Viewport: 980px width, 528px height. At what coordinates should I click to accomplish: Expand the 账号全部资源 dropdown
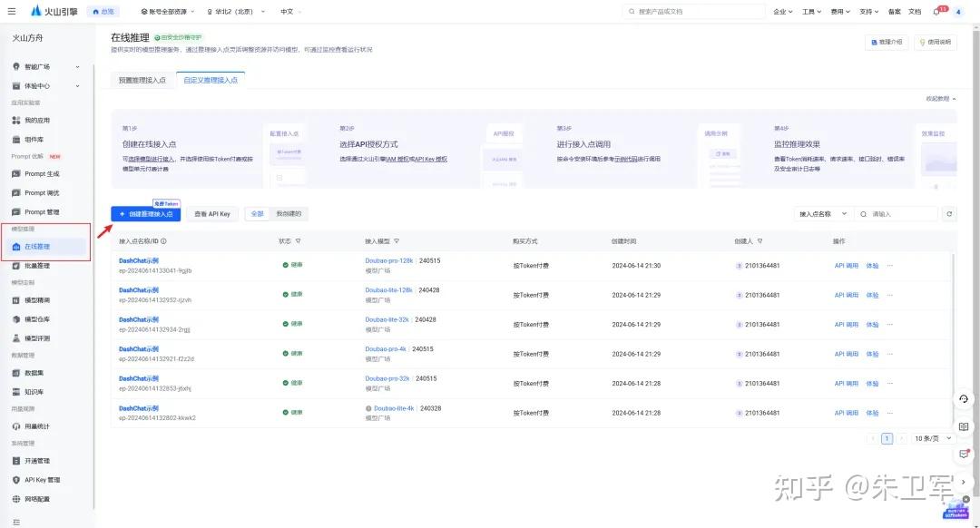click(168, 11)
